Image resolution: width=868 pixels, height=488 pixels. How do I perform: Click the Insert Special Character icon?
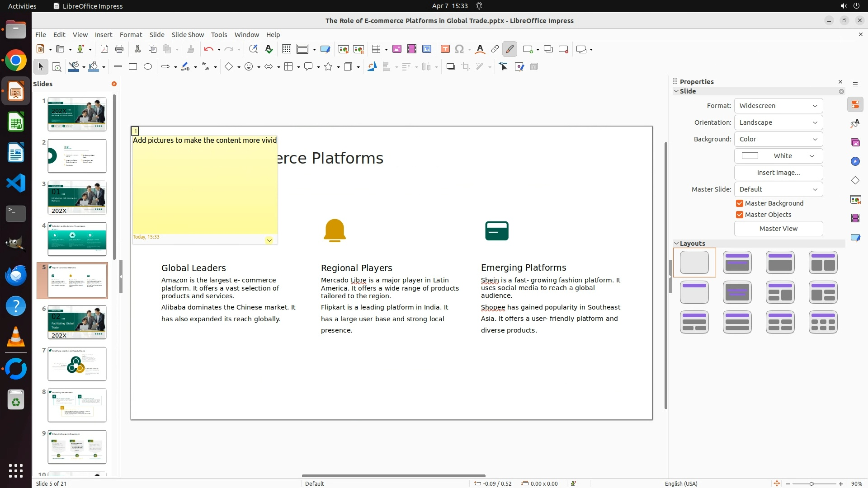(459, 49)
